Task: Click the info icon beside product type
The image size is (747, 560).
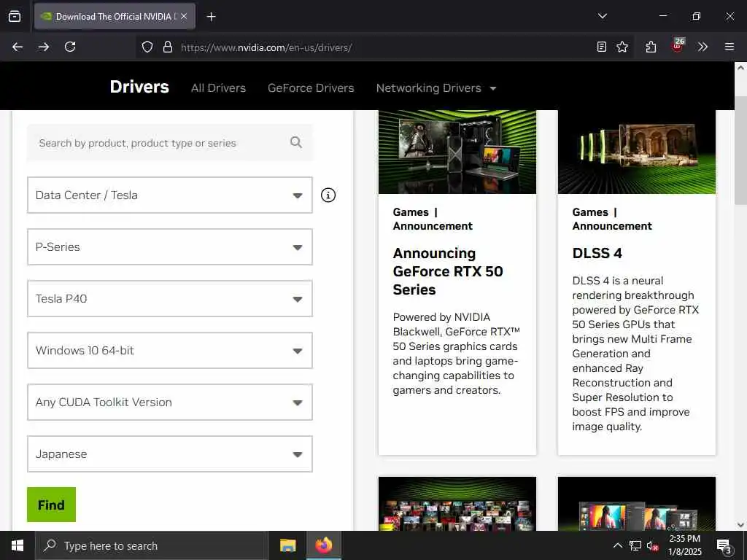Action: [x=328, y=195]
